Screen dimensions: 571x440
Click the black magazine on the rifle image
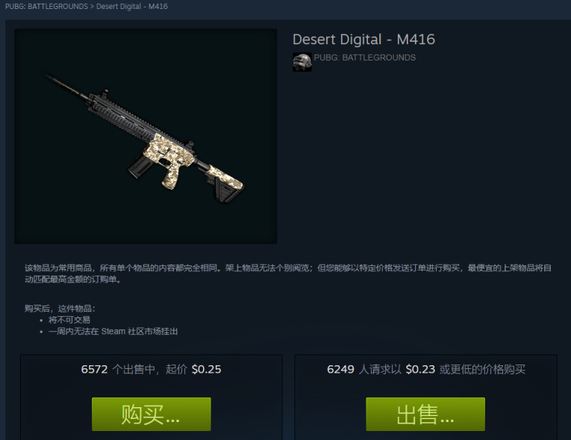[139, 166]
